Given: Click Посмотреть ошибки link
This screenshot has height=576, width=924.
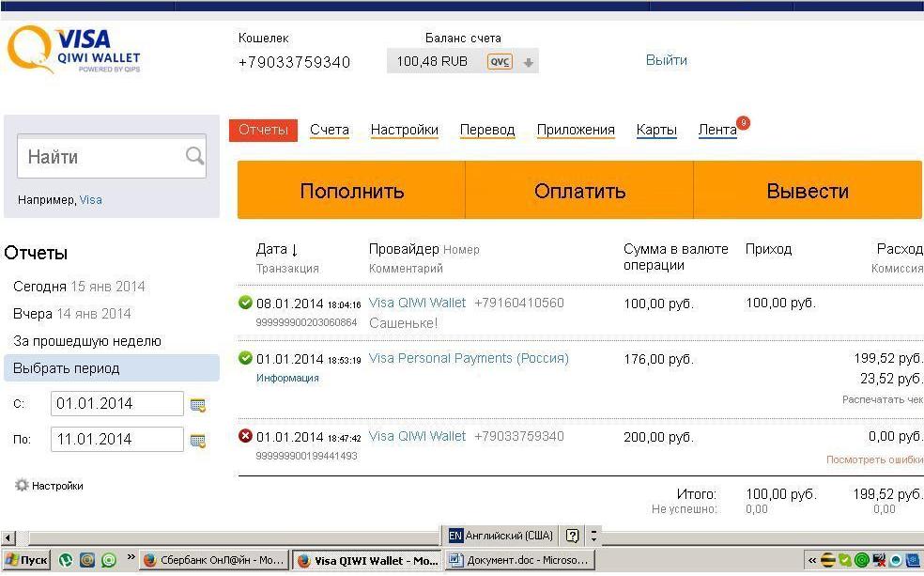Looking at the screenshot, I should [x=874, y=459].
